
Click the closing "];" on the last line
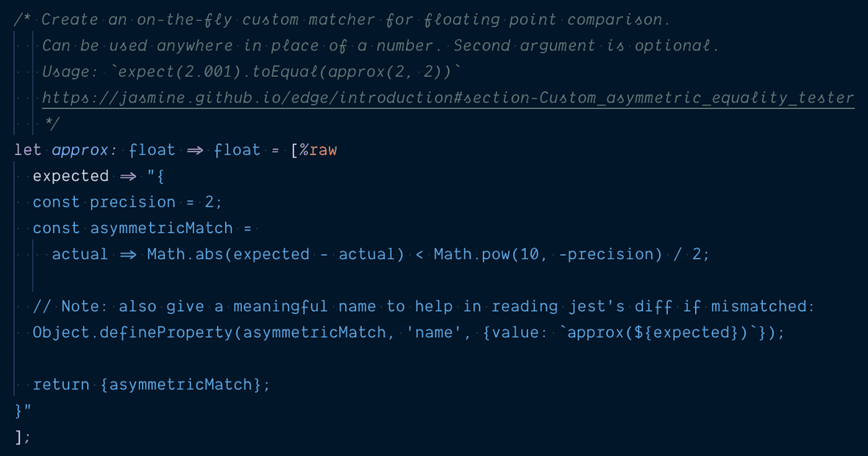(23, 437)
